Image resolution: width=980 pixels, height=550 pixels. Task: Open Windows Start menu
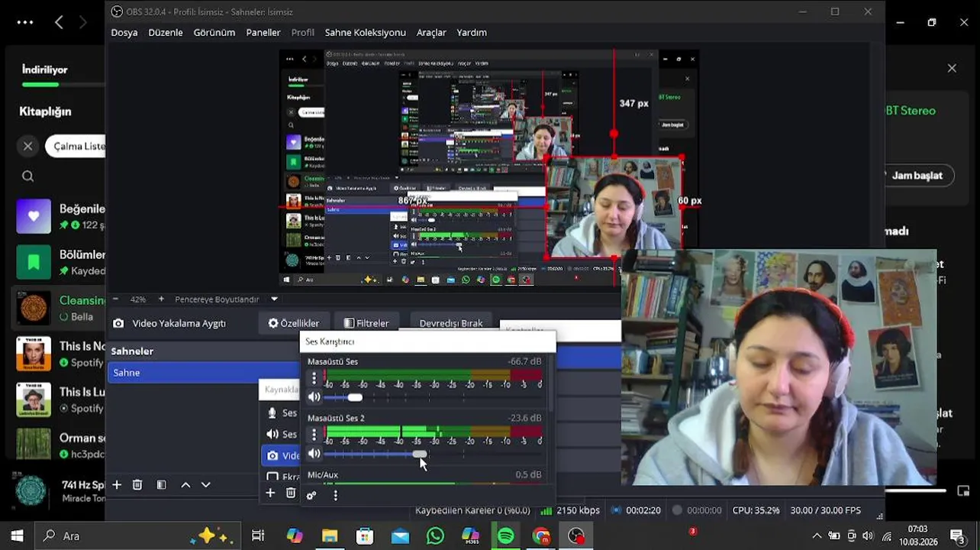point(17,535)
